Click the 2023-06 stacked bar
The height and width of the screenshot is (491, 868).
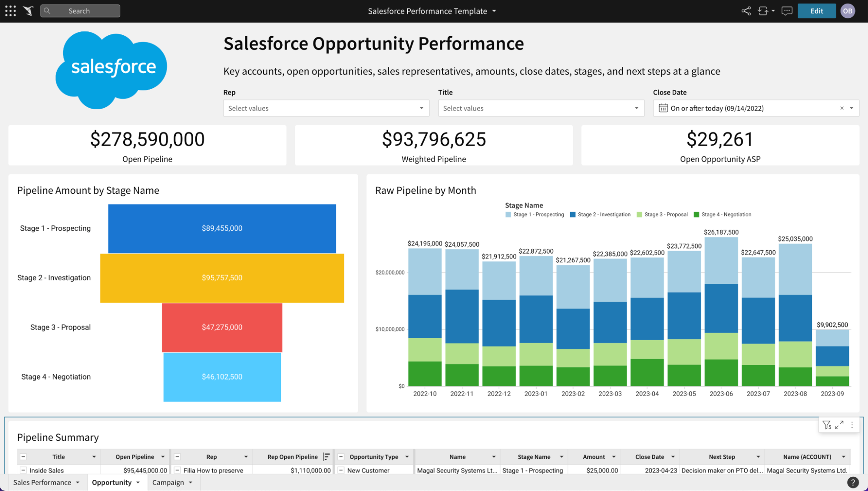pyautogui.click(x=721, y=312)
